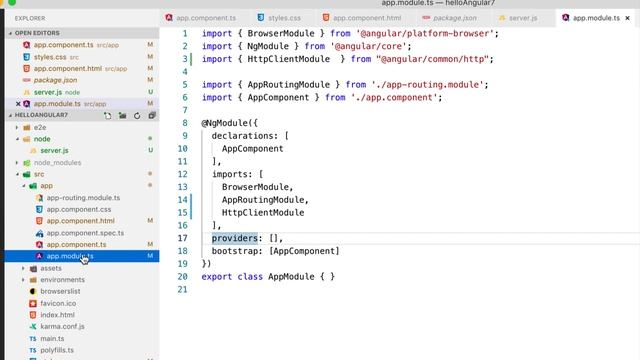Click the green macOS maximize button

point(12,2)
